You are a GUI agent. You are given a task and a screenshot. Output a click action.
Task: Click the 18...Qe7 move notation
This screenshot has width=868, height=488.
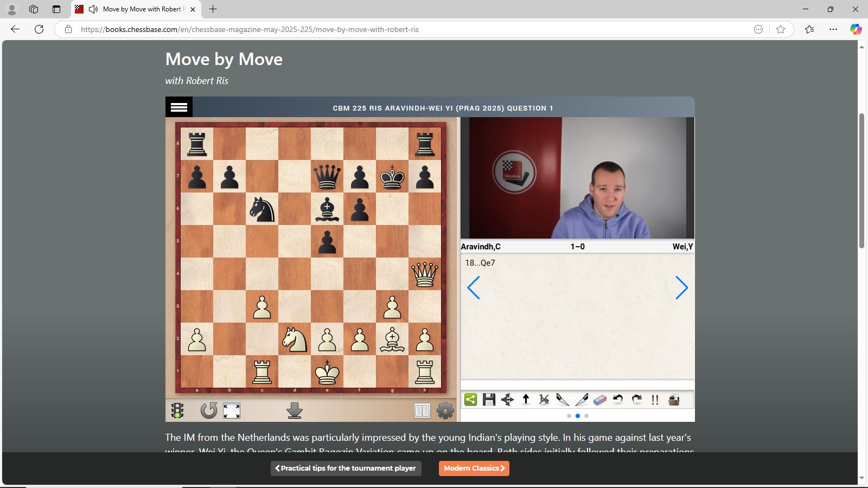coord(480,263)
